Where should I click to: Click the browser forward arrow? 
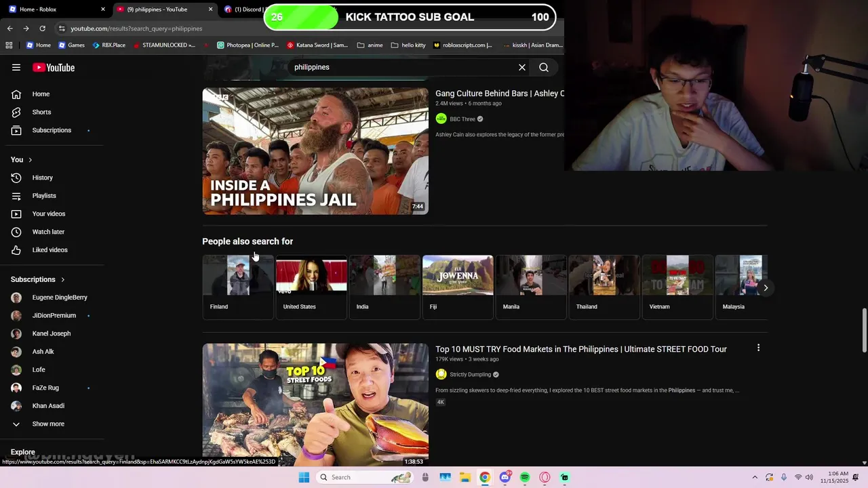pos(26,28)
